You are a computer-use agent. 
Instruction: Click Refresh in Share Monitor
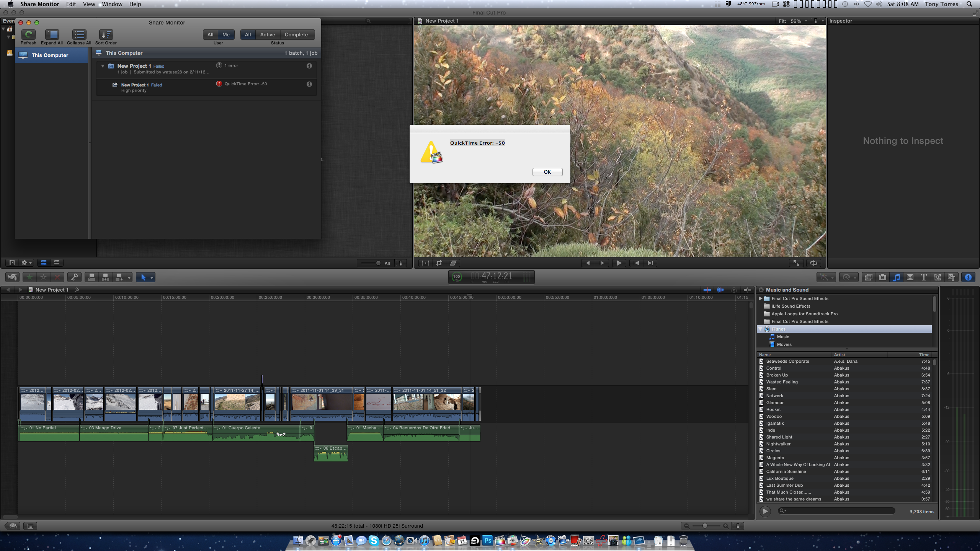28,35
